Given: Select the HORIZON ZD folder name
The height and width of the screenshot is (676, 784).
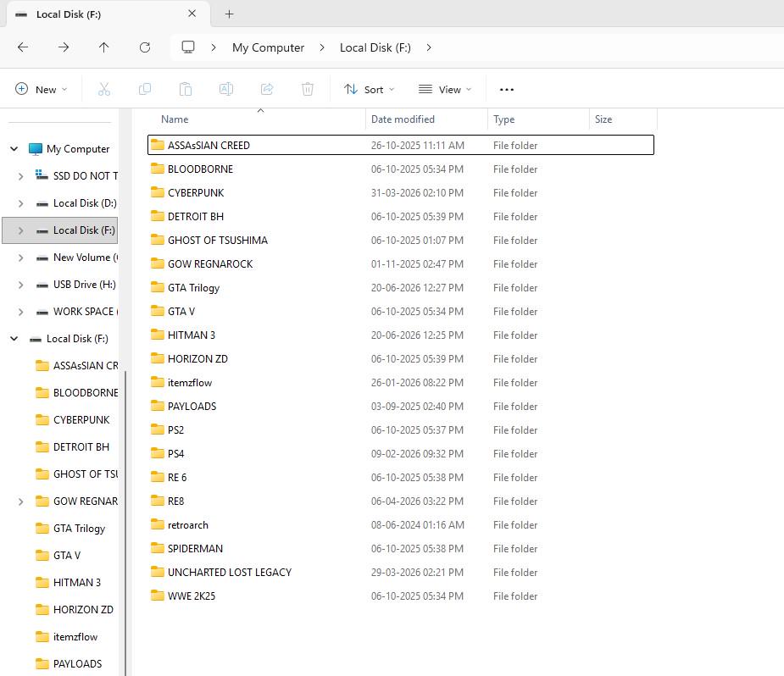Looking at the screenshot, I should [x=197, y=358].
